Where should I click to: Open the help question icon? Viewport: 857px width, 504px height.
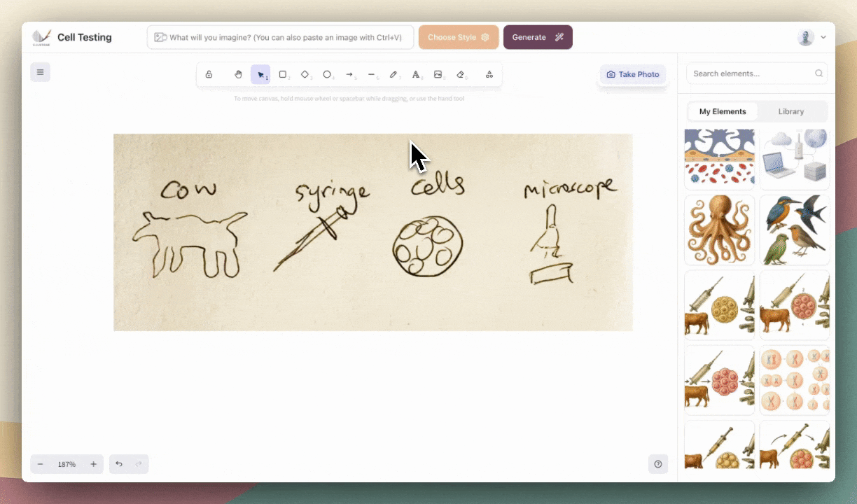coord(658,464)
